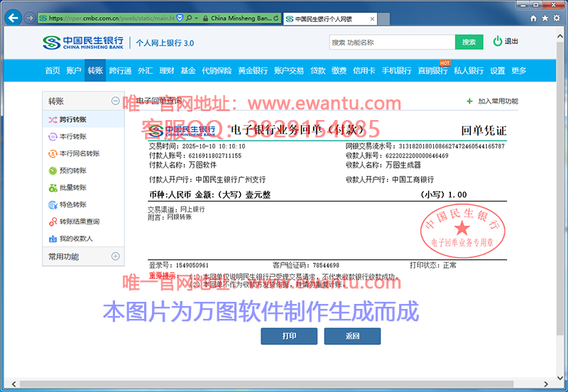Click the refresh icon in address bar
Image resolution: width=568 pixels, height=392 pixels.
click(276, 18)
